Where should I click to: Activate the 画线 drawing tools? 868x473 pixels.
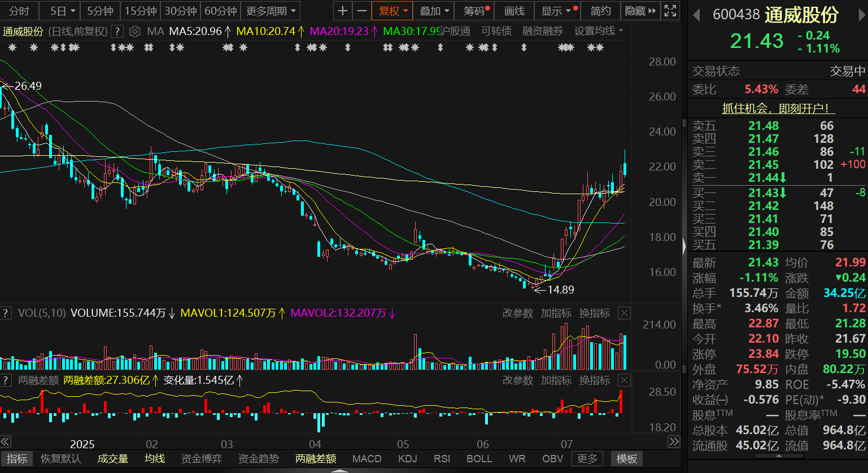point(514,11)
